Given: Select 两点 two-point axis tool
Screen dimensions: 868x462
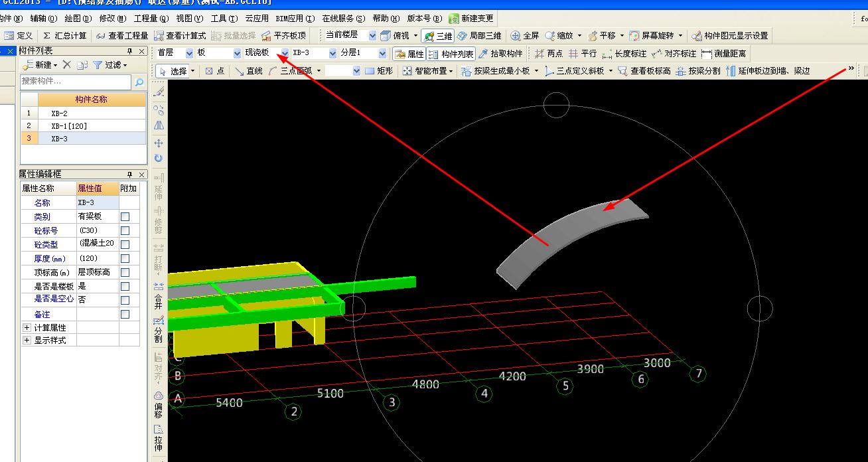Looking at the screenshot, I should tap(549, 54).
